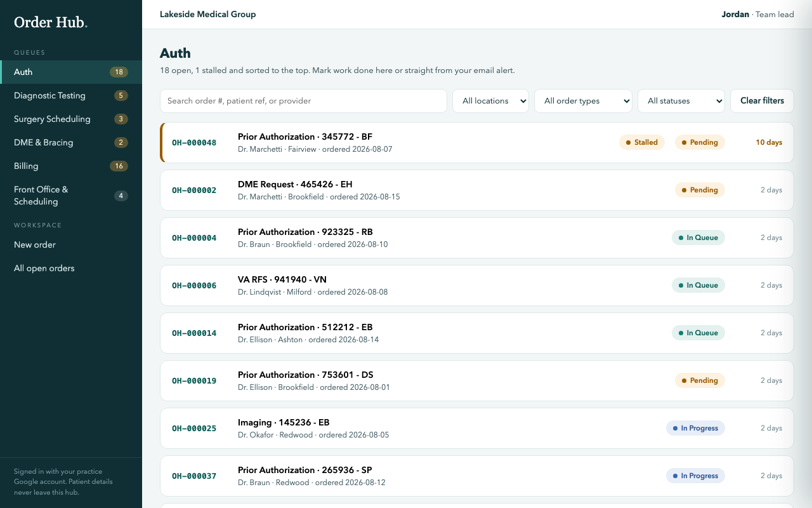Click the Stalled badge on OH-000048
Image resolution: width=812 pixels, height=508 pixels.
pos(642,142)
